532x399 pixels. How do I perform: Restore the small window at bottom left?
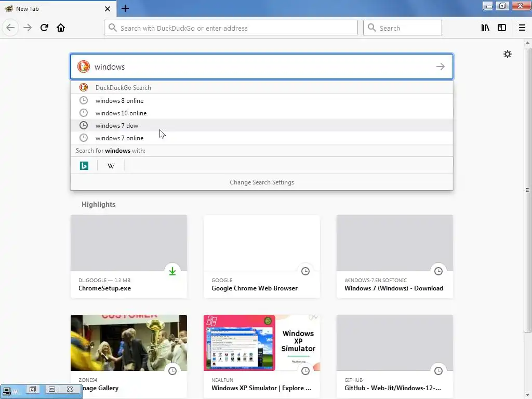tap(33, 389)
